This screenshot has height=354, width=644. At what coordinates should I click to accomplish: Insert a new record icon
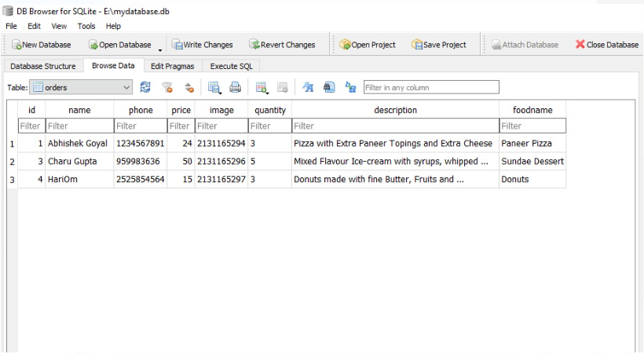pyautogui.click(x=262, y=87)
